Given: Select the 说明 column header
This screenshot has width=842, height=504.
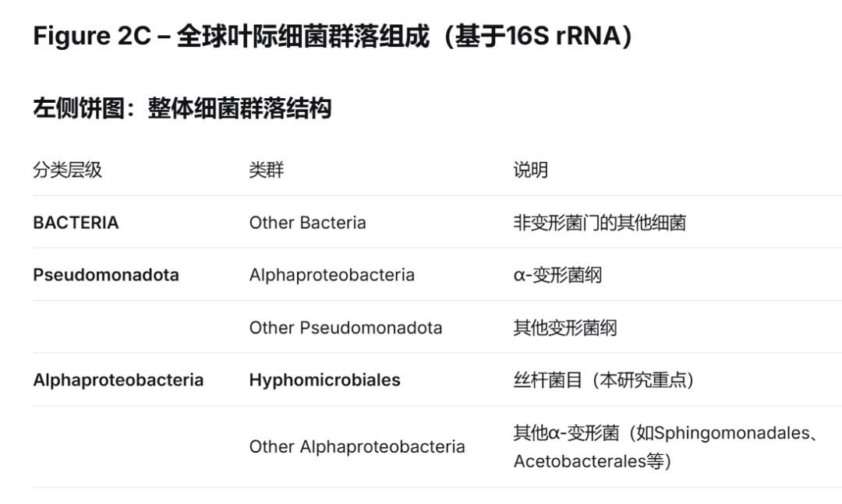Looking at the screenshot, I should [531, 170].
